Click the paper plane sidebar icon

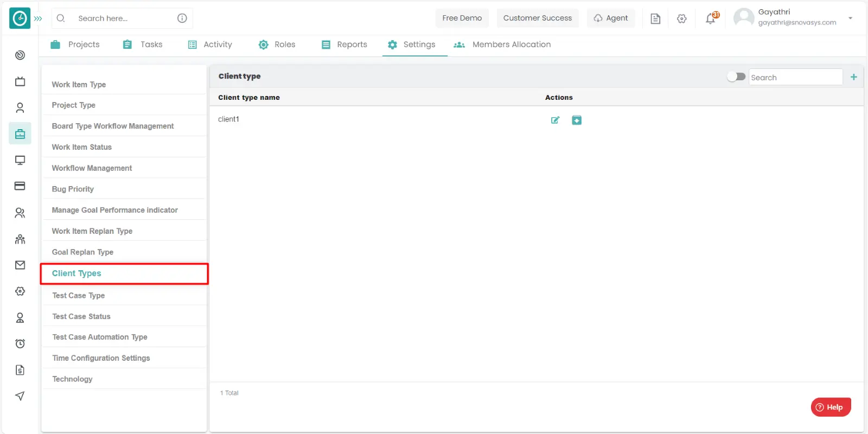pyautogui.click(x=20, y=396)
